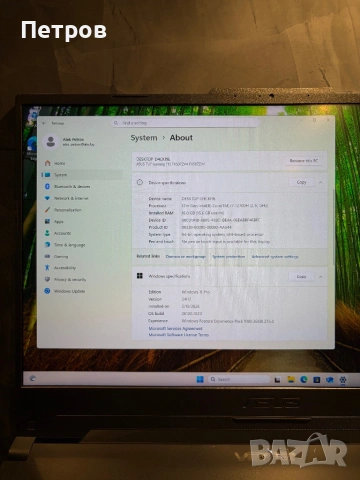
Task: Collapse Windows specifications section
Action: [x=321, y=277]
